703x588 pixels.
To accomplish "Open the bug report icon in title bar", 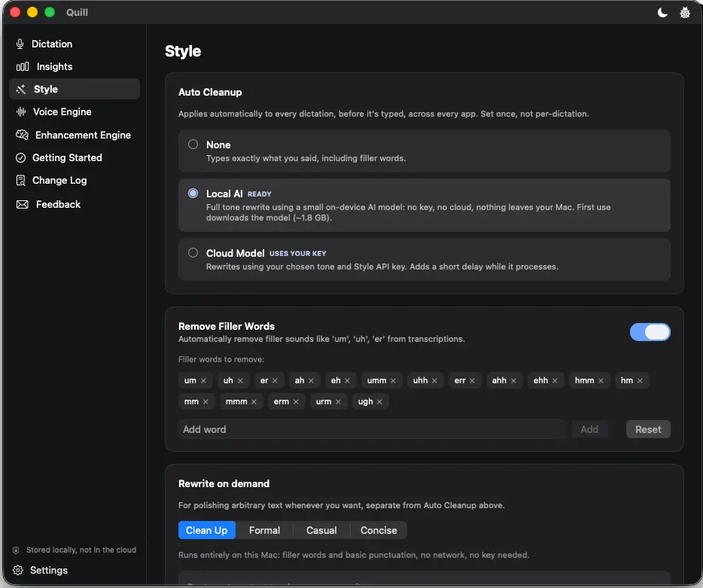I will click(x=685, y=13).
